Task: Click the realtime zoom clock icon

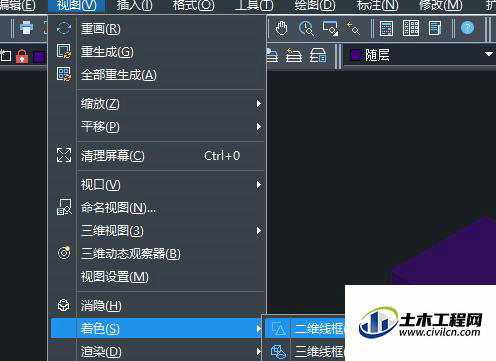Action: (x=306, y=28)
